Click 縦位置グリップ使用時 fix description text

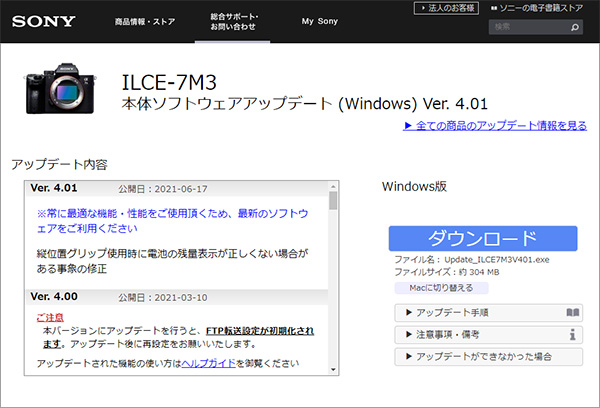[x=172, y=261]
